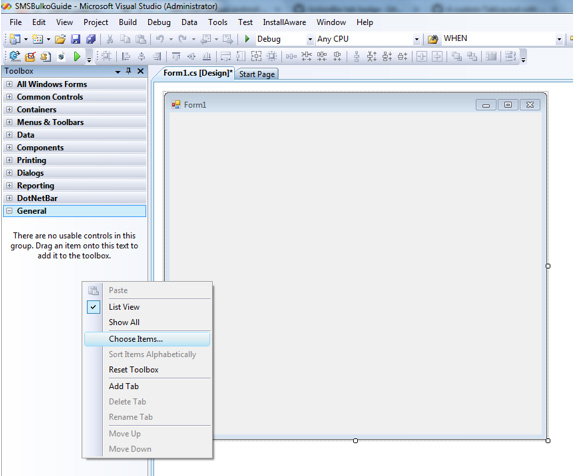
Task: Save the current file with Save icon
Action: 75,39
